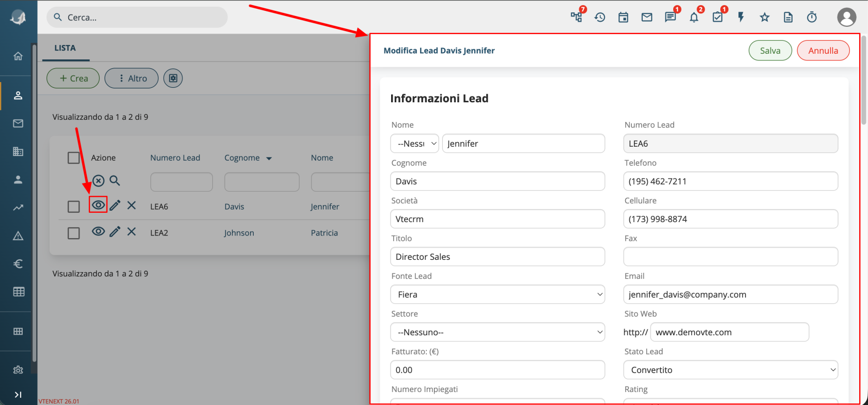The height and width of the screenshot is (405, 868).
Task: Open the settings gear in the sidebar
Action: tap(18, 370)
